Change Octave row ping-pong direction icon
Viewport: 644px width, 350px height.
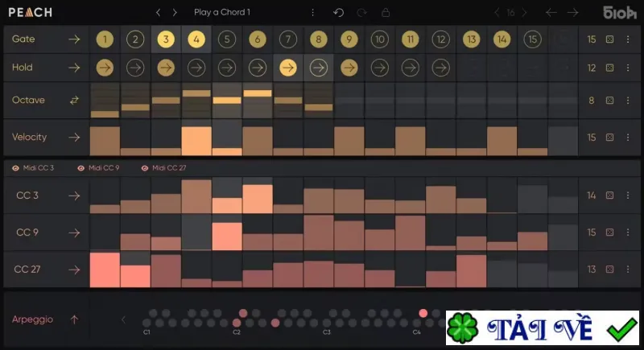[74, 100]
